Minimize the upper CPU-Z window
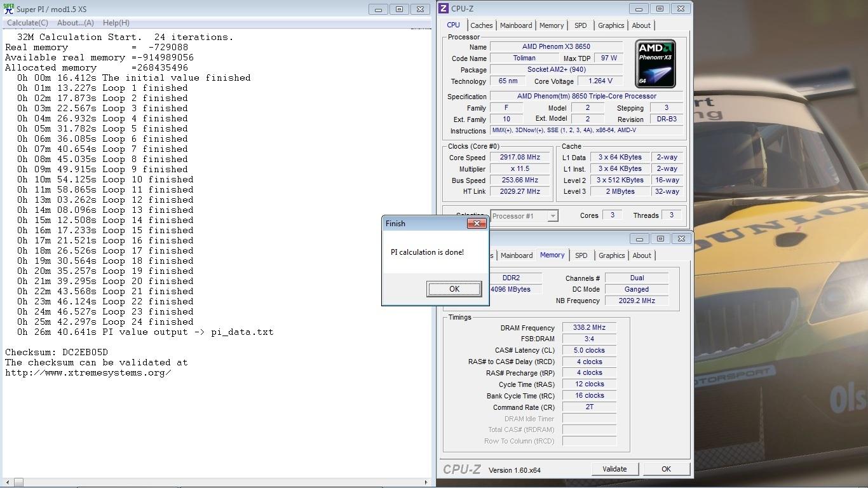The width and height of the screenshot is (868, 488). (x=639, y=8)
